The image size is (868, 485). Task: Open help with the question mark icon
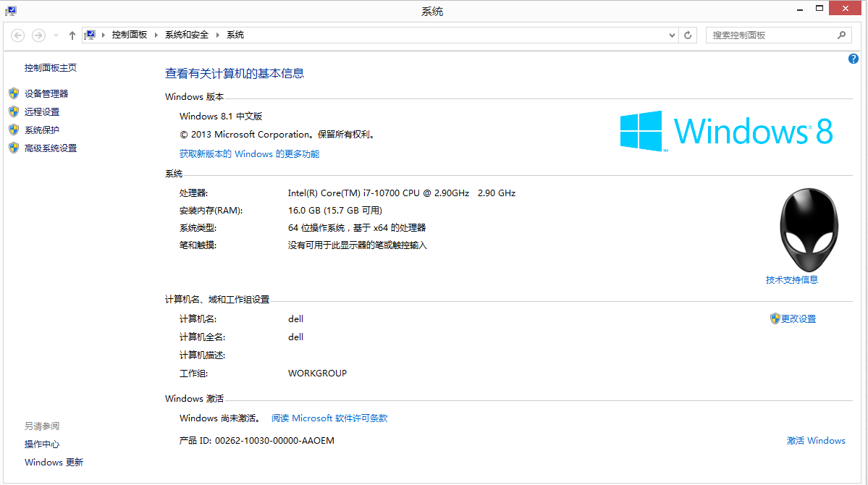click(x=853, y=59)
